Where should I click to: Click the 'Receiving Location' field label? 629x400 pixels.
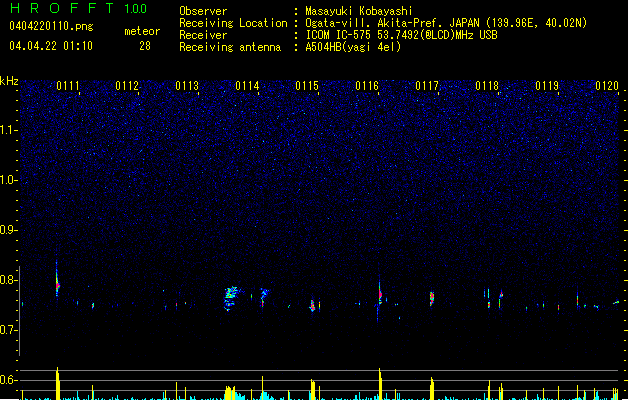233,23
